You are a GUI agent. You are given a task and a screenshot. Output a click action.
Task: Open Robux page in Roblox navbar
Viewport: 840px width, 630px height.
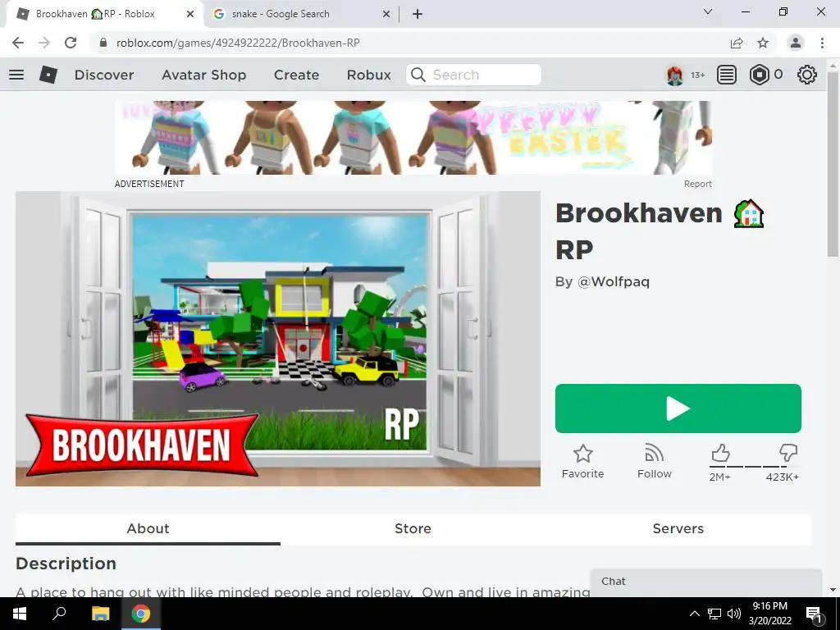pyautogui.click(x=368, y=75)
